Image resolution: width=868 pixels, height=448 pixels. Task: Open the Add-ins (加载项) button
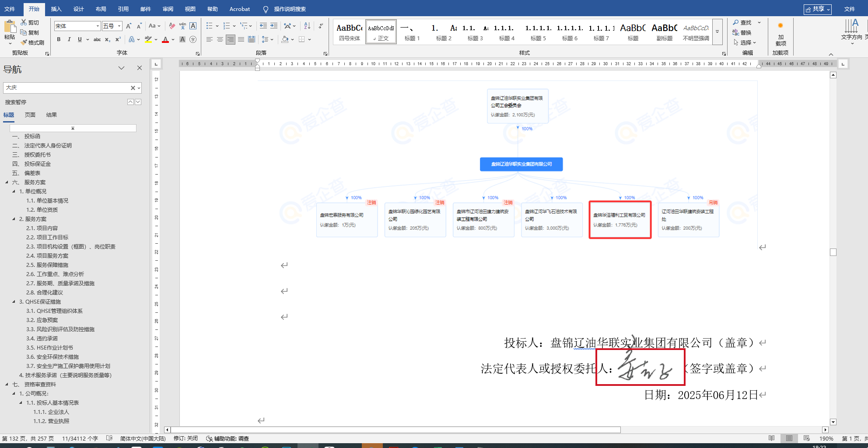click(x=780, y=34)
